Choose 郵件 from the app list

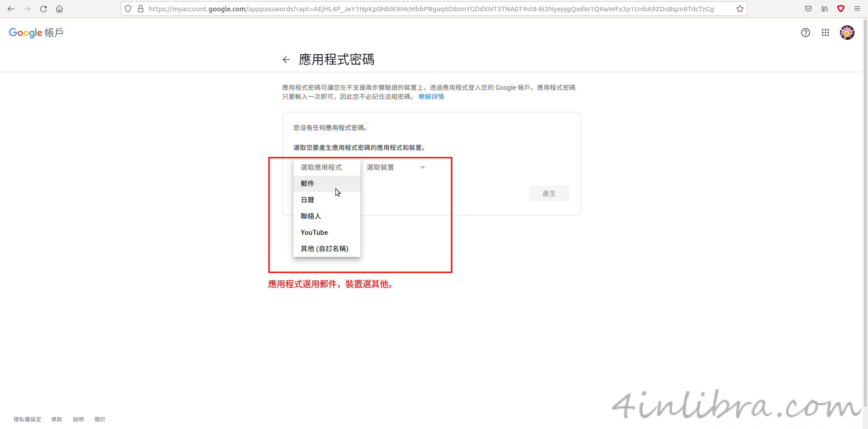pyautogui.click(x=327, y=184)
